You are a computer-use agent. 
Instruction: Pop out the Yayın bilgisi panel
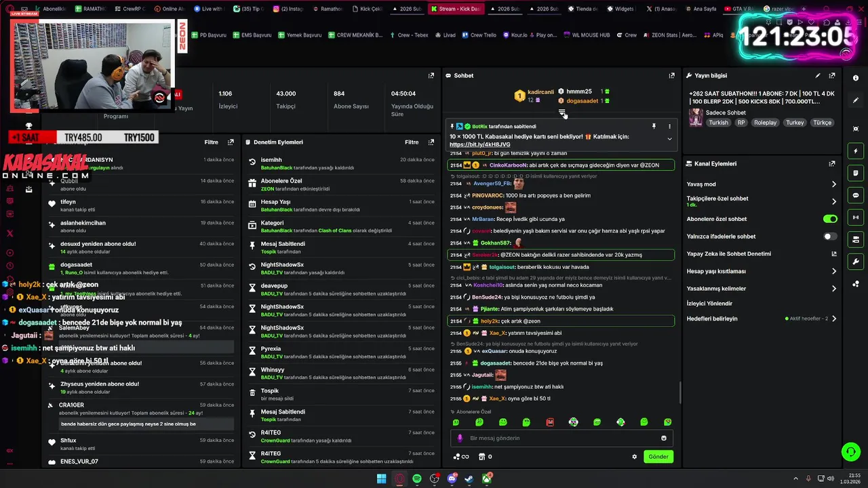point(832,75)
